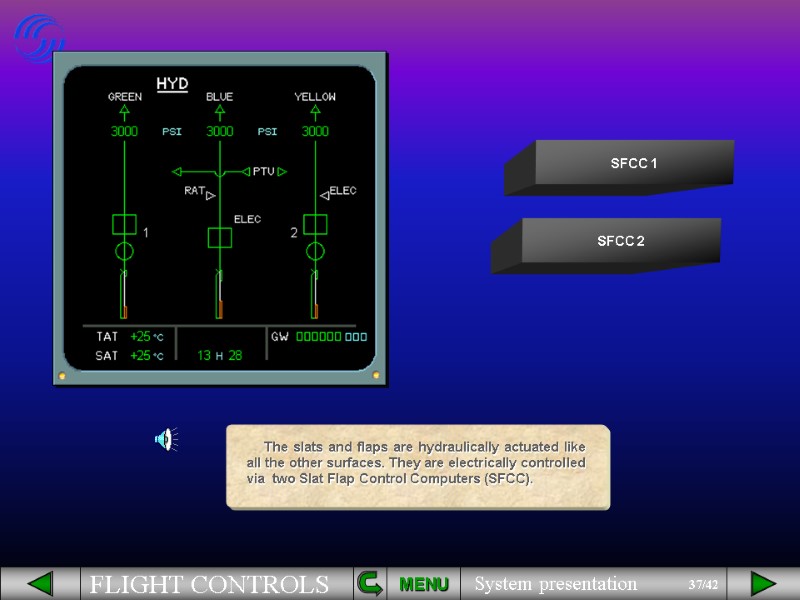The height and width of the screenshot is (600, 800).
Task: Toggle the SFCC 1 computer button
Action: pyautogui.click(x=634, y=161)
